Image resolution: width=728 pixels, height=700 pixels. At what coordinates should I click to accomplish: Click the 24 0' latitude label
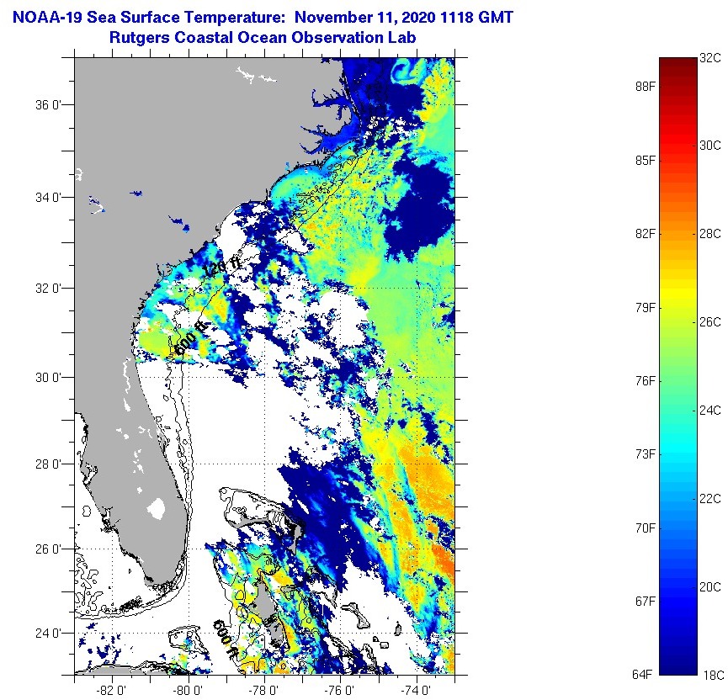click(x=48, y=634)
